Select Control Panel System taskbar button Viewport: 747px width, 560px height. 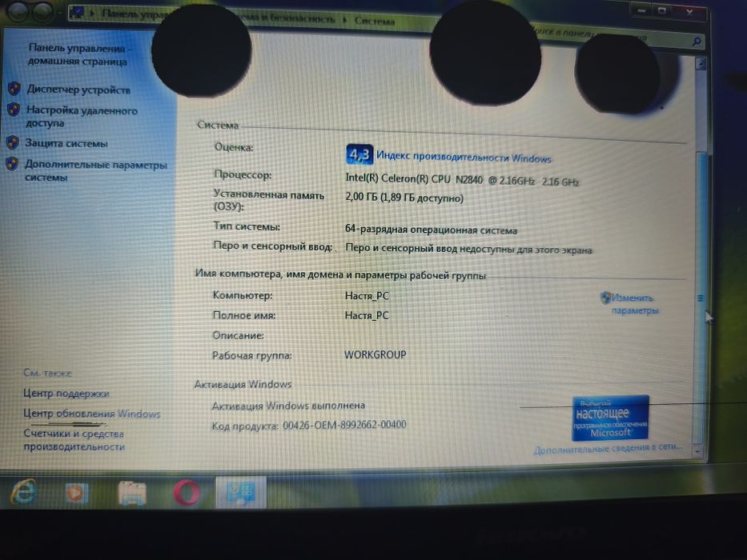tap(241, 493)
